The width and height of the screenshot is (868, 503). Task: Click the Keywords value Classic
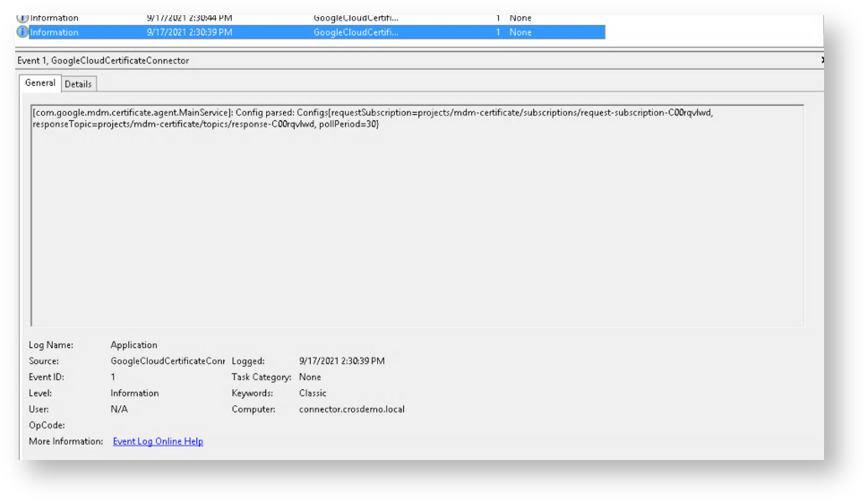point(313,394)
